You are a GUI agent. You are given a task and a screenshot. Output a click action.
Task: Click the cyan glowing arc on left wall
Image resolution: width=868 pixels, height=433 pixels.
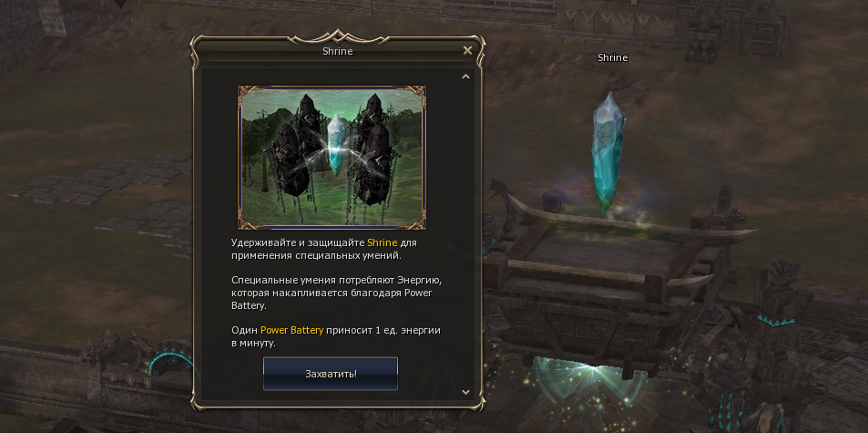click(170, 365)
